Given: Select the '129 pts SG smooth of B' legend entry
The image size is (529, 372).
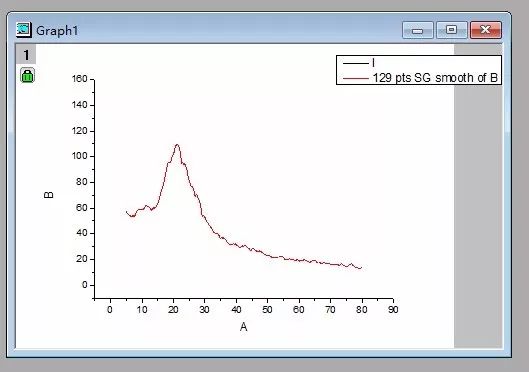Looking at the screenshot, I should pos(435,78).
